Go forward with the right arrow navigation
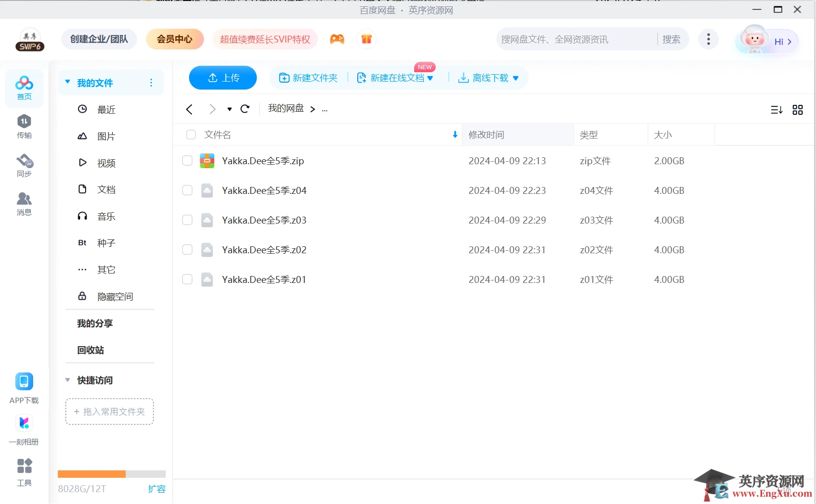 (212, 109)
